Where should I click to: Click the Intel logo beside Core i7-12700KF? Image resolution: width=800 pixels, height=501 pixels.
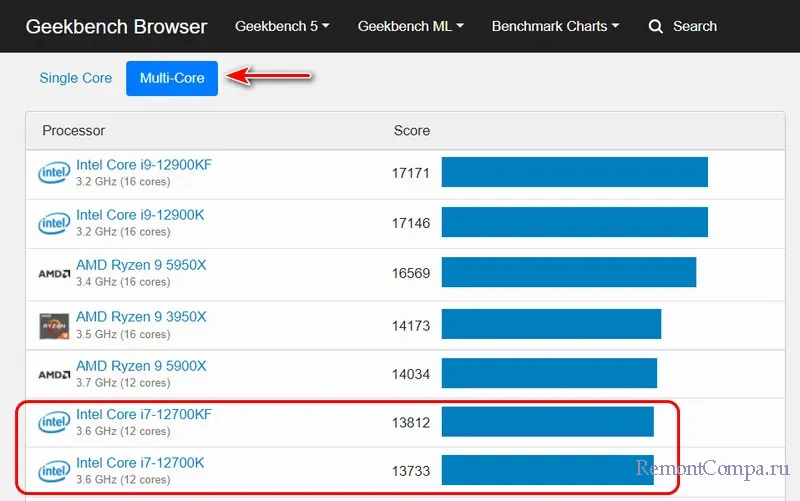[54, 423]
